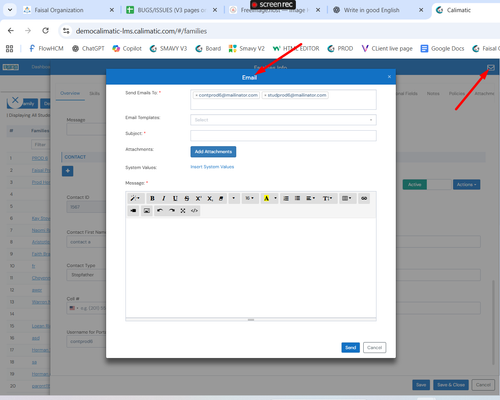Open the tab search chevron in Chrome
This screenshot has height=400, width=500.
10,10
